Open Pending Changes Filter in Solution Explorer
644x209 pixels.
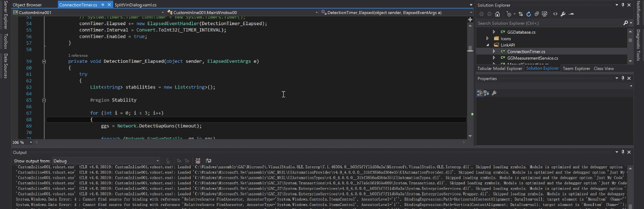click(510, 14)
